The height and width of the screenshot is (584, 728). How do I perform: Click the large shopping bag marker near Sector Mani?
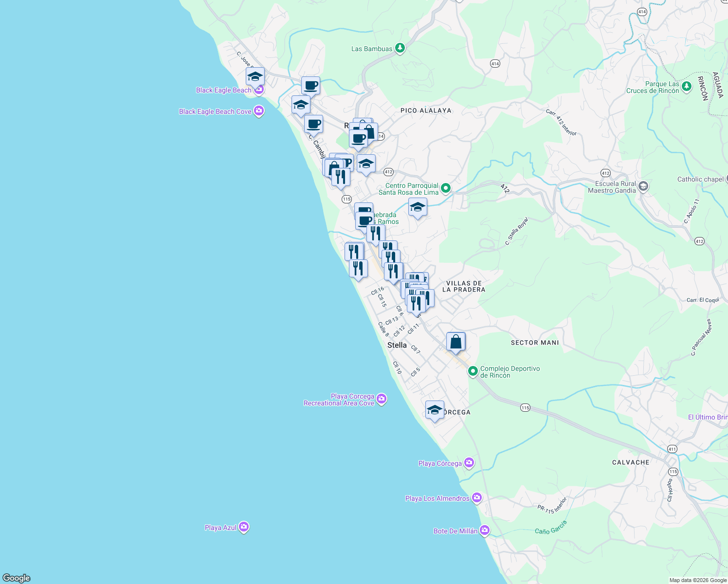(x=455, y=342)
